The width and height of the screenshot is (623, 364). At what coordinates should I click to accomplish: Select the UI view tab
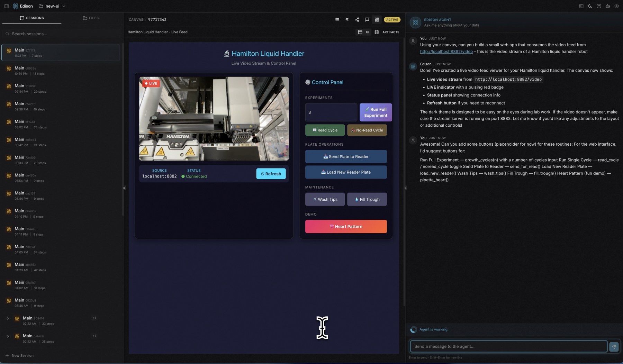(x=363, y=32)
